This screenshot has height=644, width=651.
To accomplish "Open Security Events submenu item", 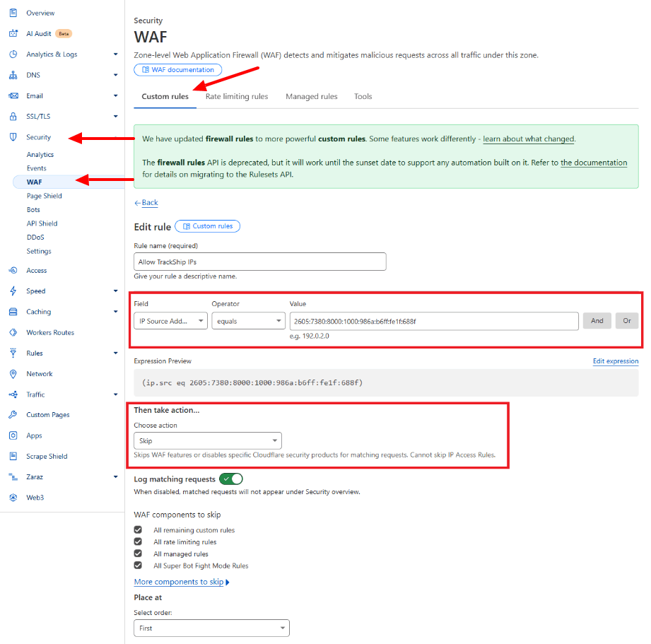I will pyautogui.click(x=37, y=168).
